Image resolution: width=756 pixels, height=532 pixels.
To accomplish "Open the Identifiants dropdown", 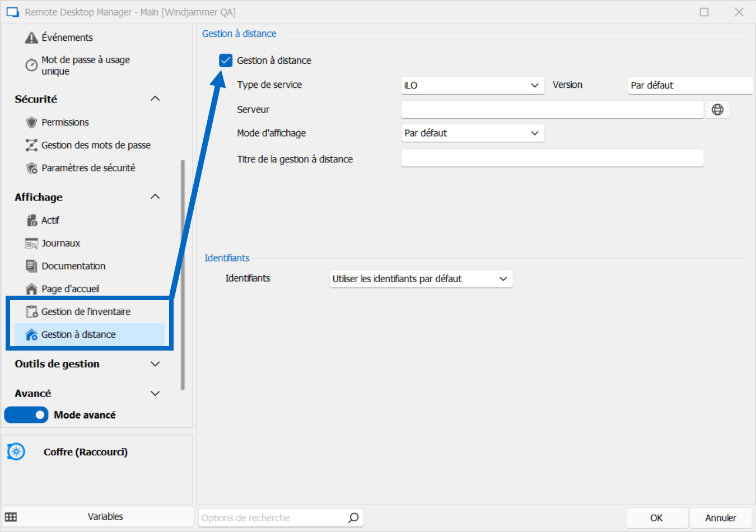I will pyautogui.click(x=421, y=279).
